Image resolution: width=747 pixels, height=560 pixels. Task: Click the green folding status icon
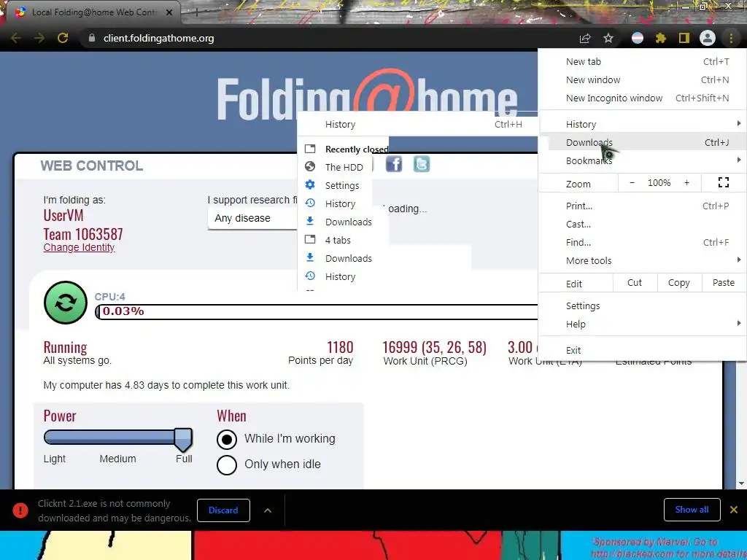tap(65, 303)
